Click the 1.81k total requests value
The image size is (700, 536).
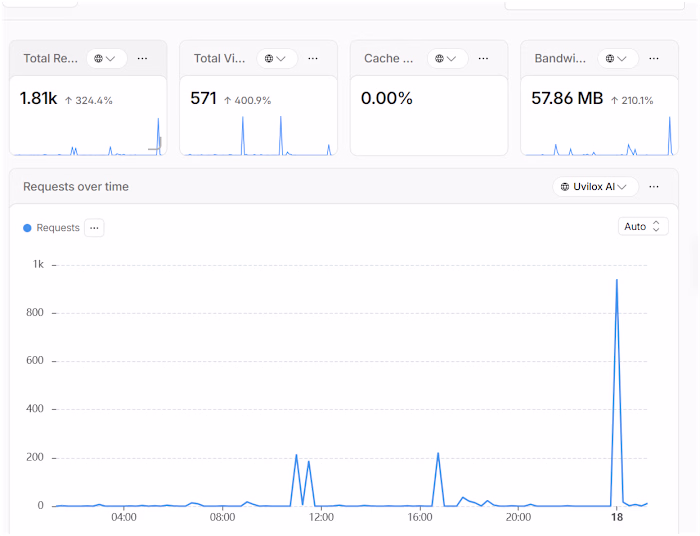point(38,98)
